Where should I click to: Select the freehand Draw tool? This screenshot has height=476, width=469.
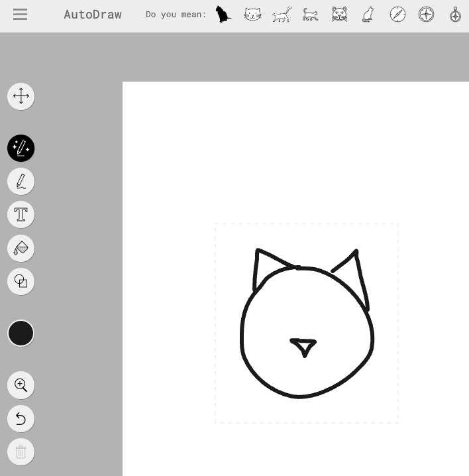21,182
